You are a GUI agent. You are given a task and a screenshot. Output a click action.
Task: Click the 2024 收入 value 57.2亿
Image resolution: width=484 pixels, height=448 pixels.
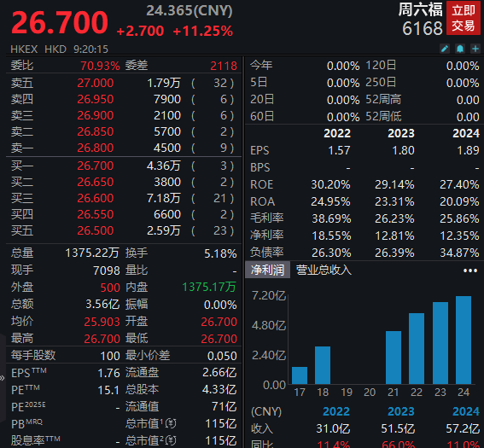(x=463, y=428)
